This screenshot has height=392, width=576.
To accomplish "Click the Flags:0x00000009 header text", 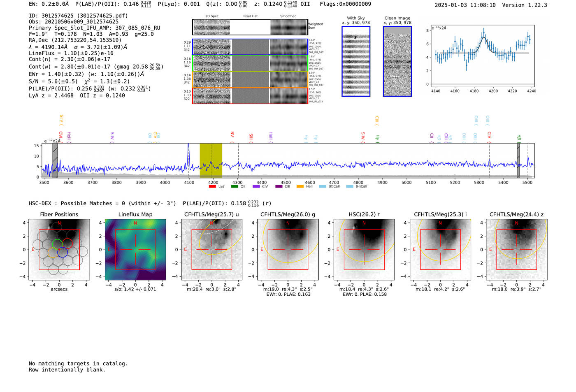I will 346,4.
